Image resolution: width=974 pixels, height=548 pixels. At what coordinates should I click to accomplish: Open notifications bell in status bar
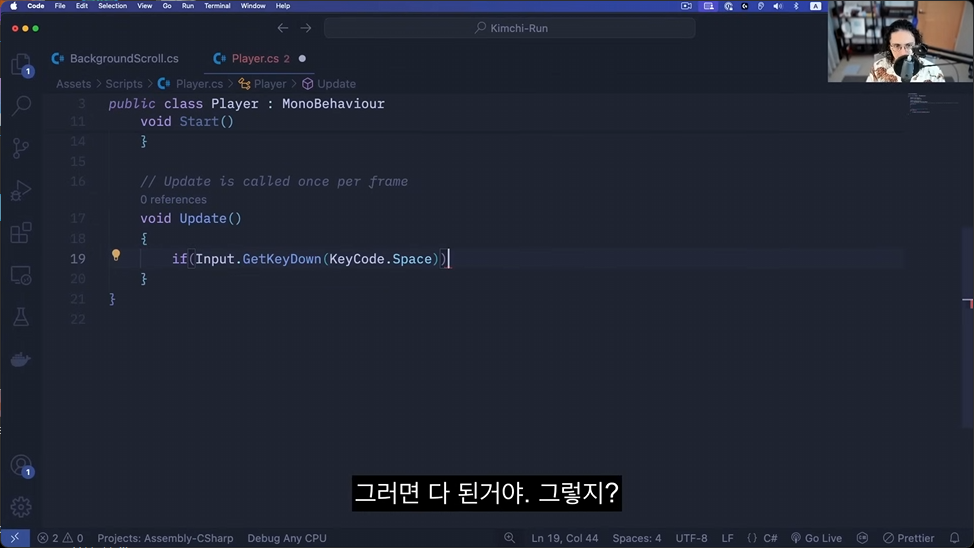pyautogui.click(x=955, y=538)
